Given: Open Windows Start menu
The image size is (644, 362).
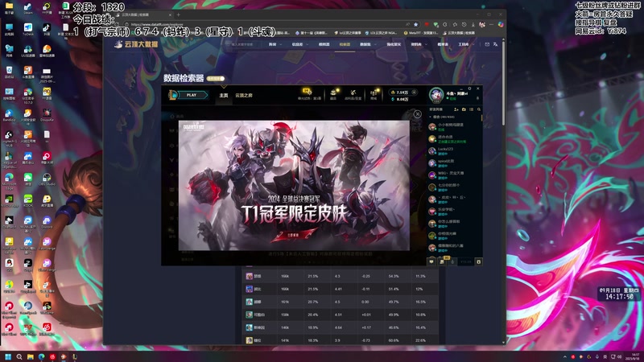Looking at the screenshot, I should pos(8,356).
